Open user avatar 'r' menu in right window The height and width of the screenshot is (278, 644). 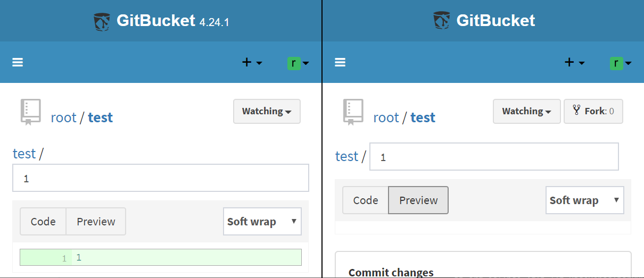(621, 63)
